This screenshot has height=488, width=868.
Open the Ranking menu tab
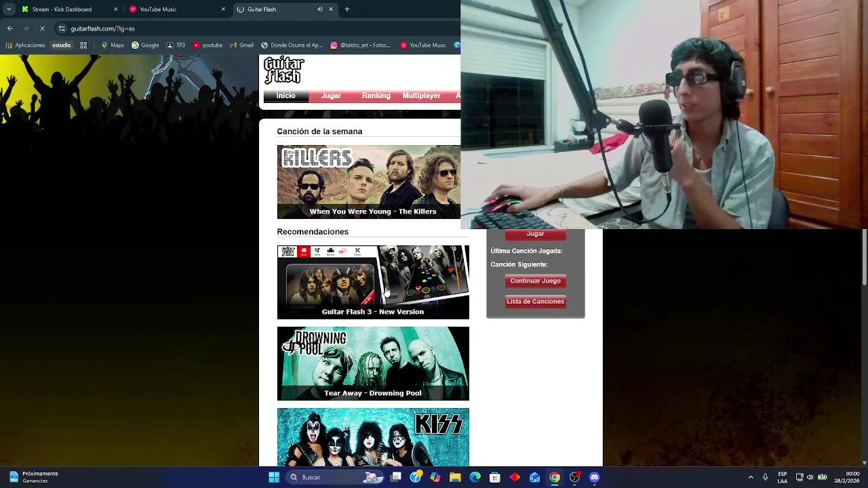[x=376, y=96]
